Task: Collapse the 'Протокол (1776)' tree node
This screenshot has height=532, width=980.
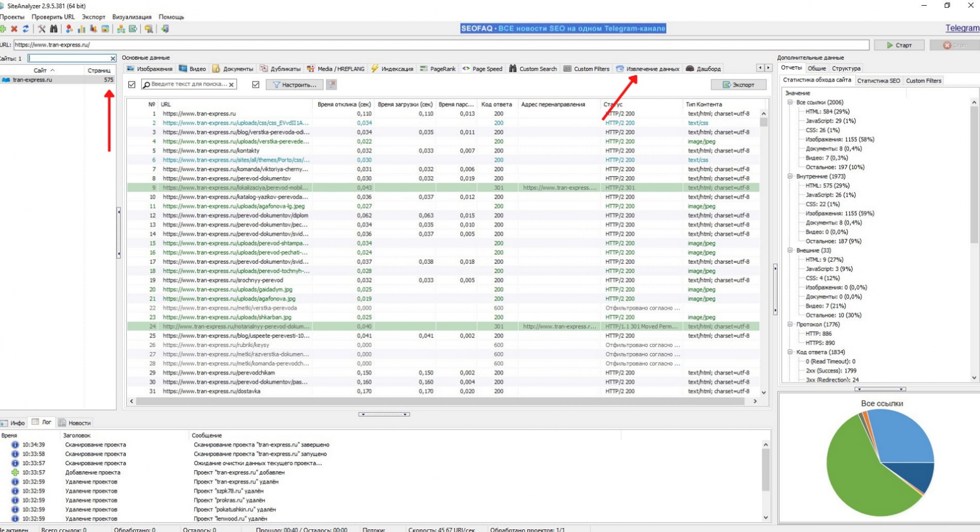Action: pos(790,324)
